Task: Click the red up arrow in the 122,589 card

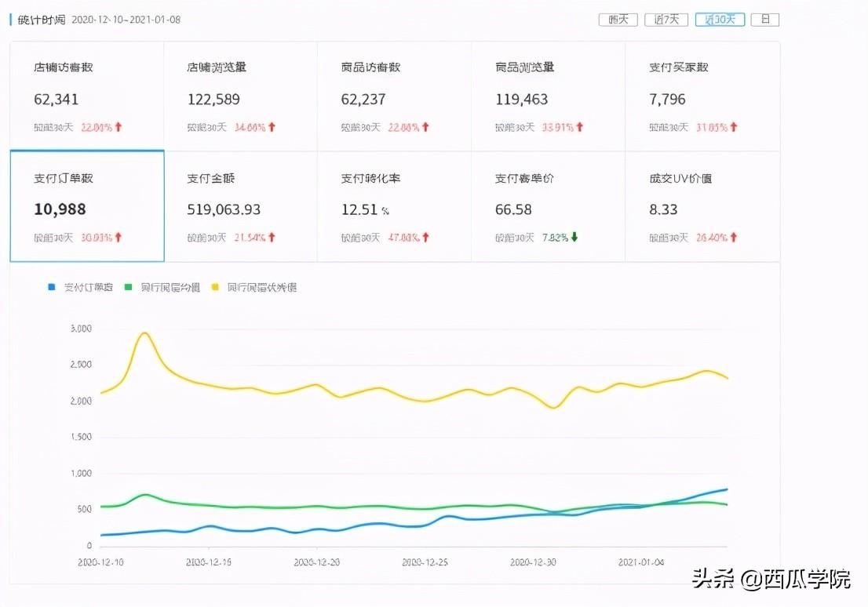Action: click(x=272, y=127)
